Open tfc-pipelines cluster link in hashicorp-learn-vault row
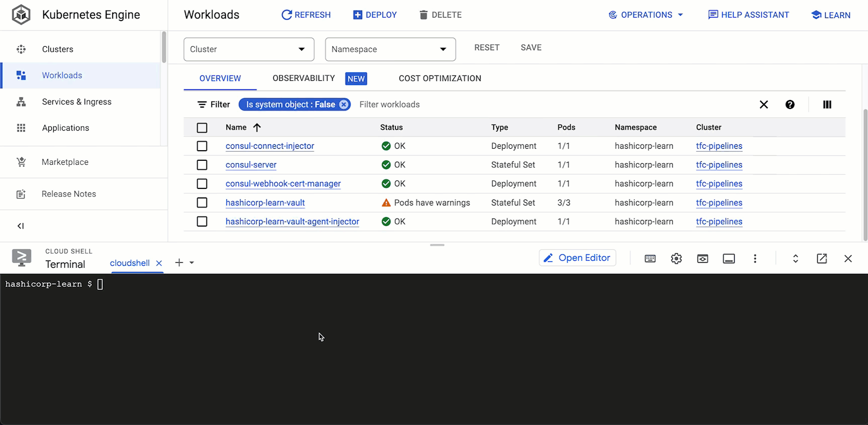The image size is (868, 425). (x=719, y=203)
